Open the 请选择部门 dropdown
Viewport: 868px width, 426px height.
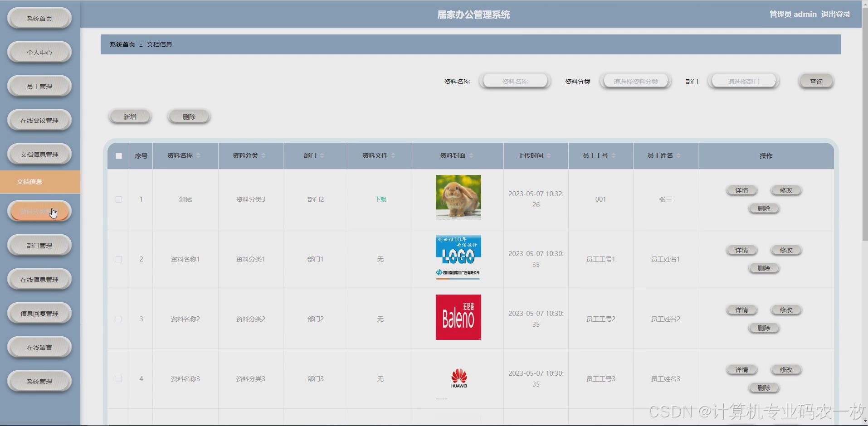pos(743,81)
